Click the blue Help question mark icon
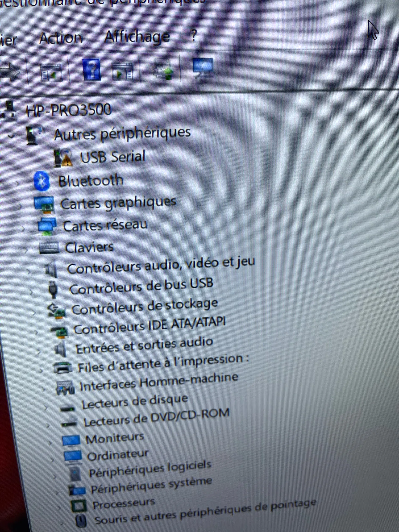 pyautogui.click(x=91, y=69)
